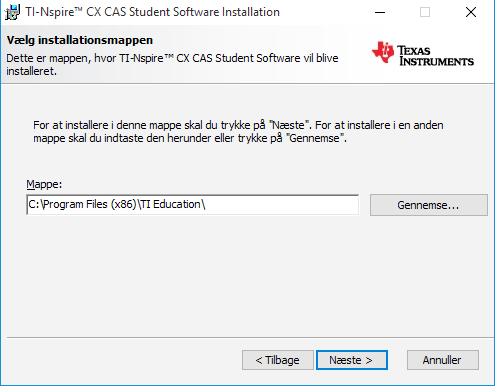Click the greyed-out maximize window button

point(425,12)
